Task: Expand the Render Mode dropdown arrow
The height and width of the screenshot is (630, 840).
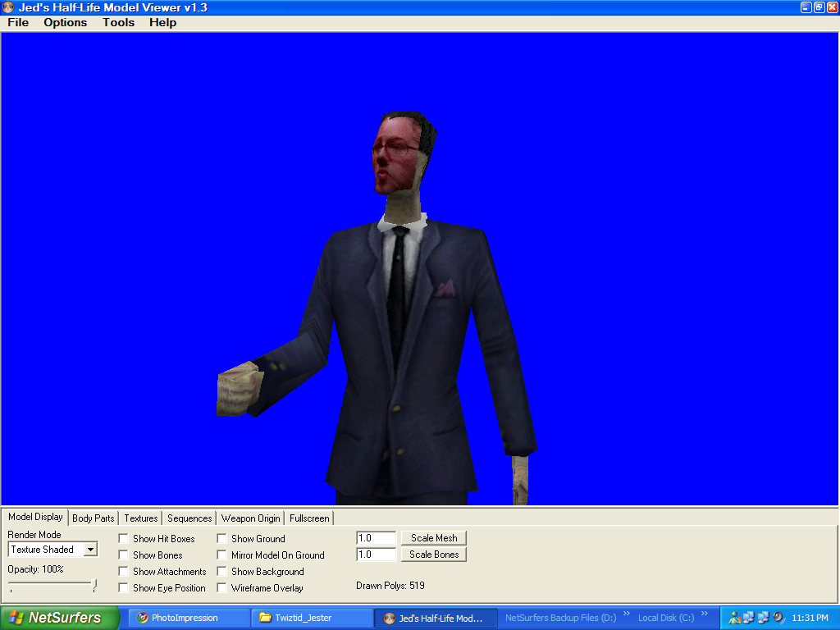Action: pyautogui.click(x=90, y=550)
